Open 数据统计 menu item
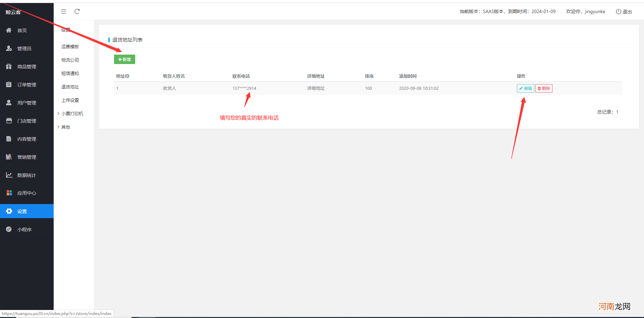Image resolution: width=644 pixels, height=318 pixels. 27,175
